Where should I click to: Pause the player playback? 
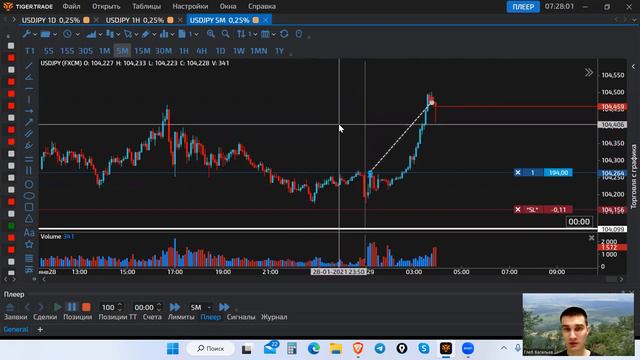point(72,307)
